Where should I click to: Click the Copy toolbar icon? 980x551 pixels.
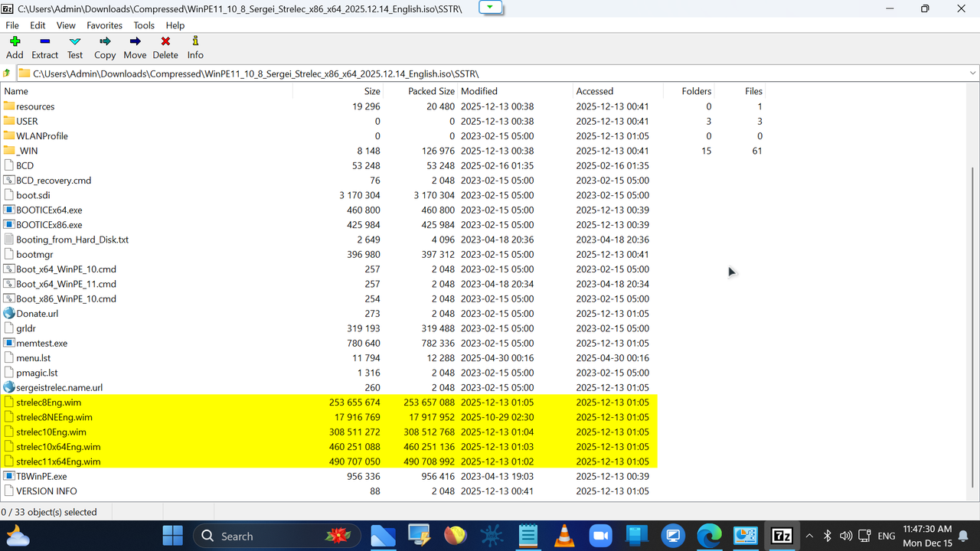pos(105,46)
